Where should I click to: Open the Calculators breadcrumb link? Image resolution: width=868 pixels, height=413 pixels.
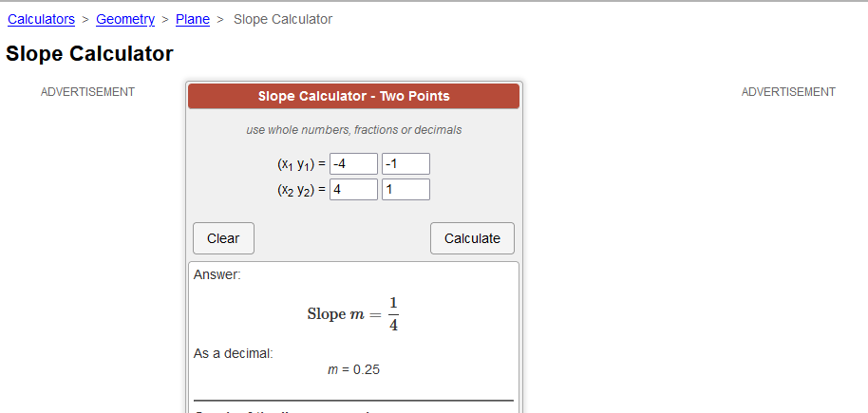(x=41, y=19)
